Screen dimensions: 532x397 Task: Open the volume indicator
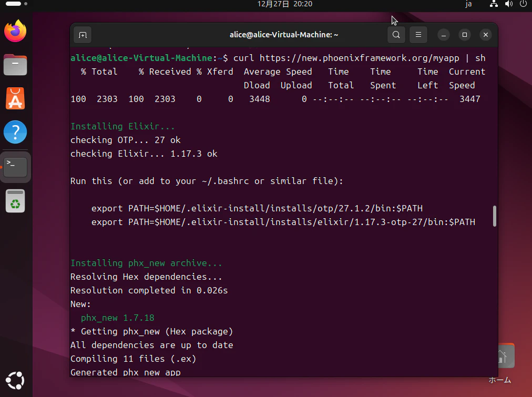508,4
